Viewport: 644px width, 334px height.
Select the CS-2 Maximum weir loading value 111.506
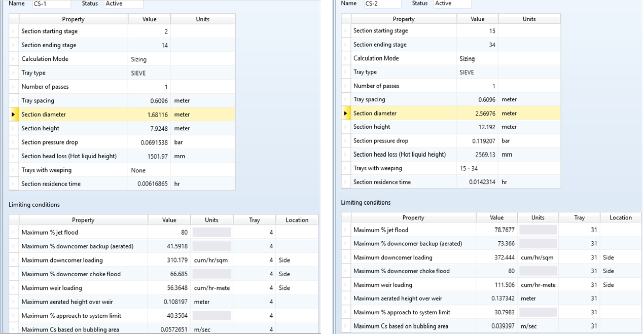(497, 285)
